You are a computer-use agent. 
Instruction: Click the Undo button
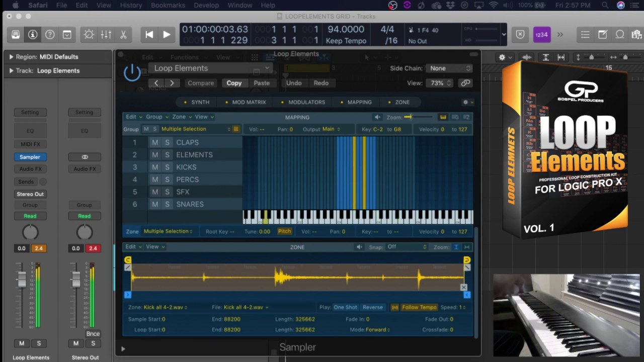click(294, 83)
